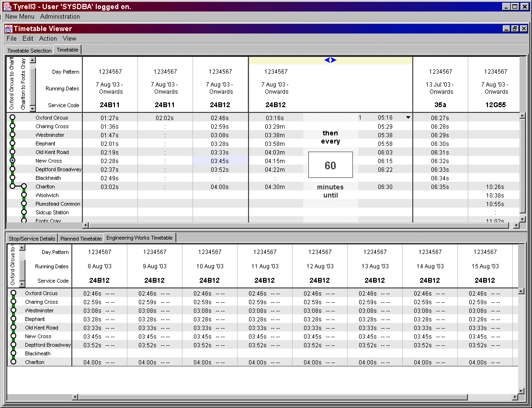This screenshot has height=408, width=532.
Task: Select Old Kent Road node lower timetable
Action: click(13, 327)
